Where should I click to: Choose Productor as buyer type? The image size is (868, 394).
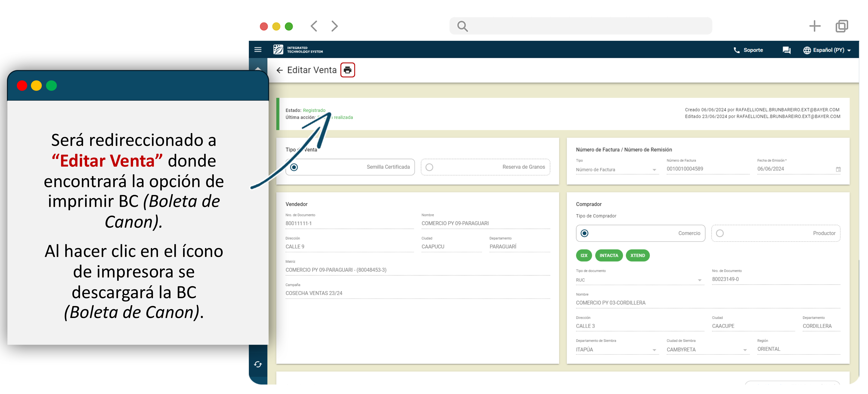click(x=720, y=233)
